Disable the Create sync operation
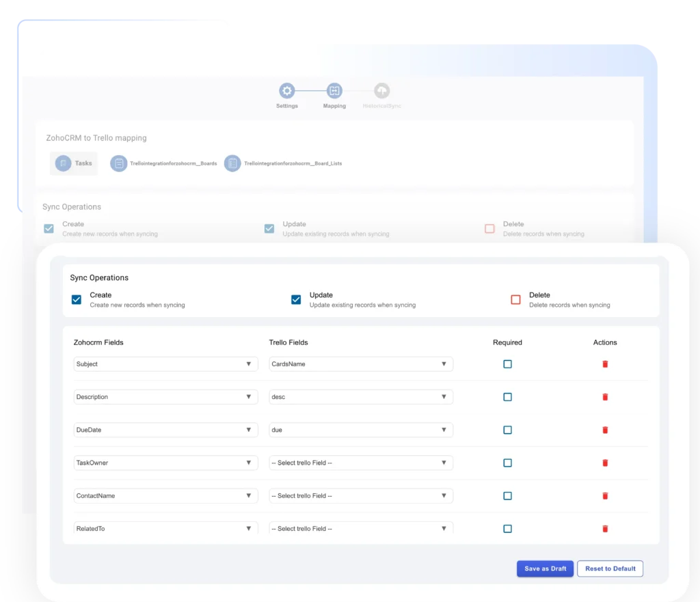 point(76,299)
